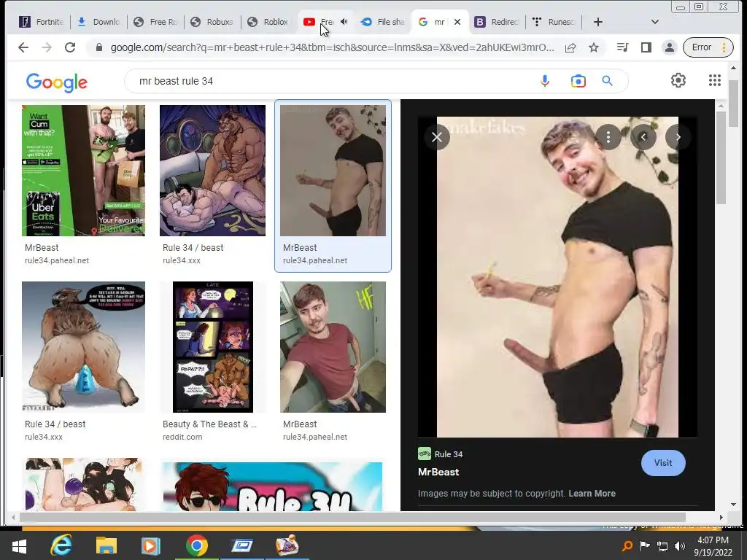The image size is (747, 560).
Task: Open the media control icon in the toolbar
Action: [x=622, y=47]
